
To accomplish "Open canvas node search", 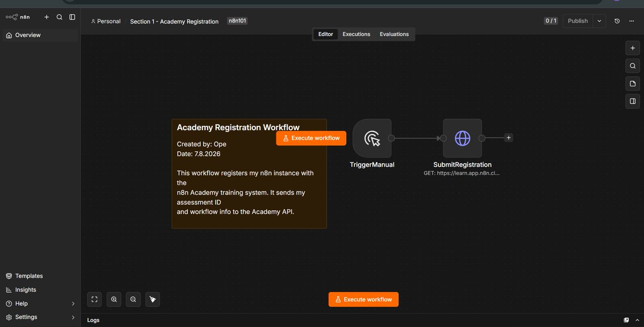I will 633,66.
